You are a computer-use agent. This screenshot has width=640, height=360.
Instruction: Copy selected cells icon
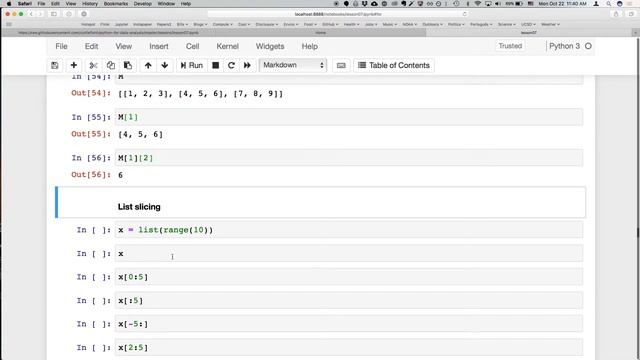click(111, 65)
